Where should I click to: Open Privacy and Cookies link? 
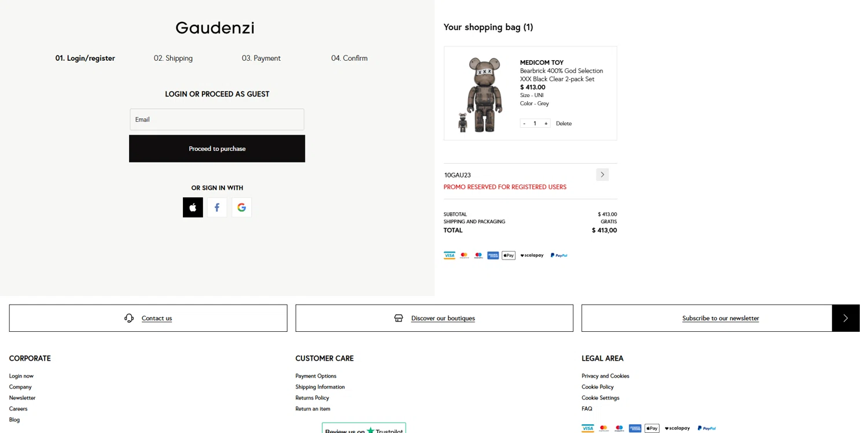(605, 376)
